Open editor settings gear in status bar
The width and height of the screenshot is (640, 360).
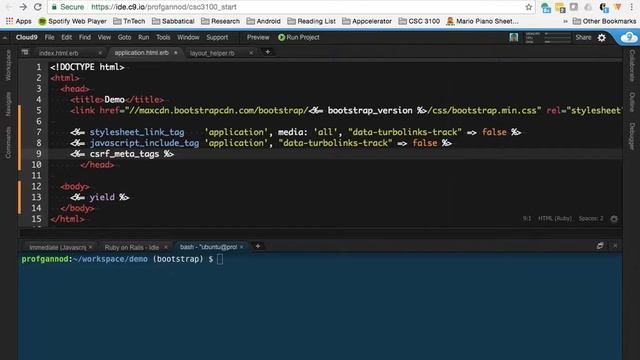tap(614, 219)
